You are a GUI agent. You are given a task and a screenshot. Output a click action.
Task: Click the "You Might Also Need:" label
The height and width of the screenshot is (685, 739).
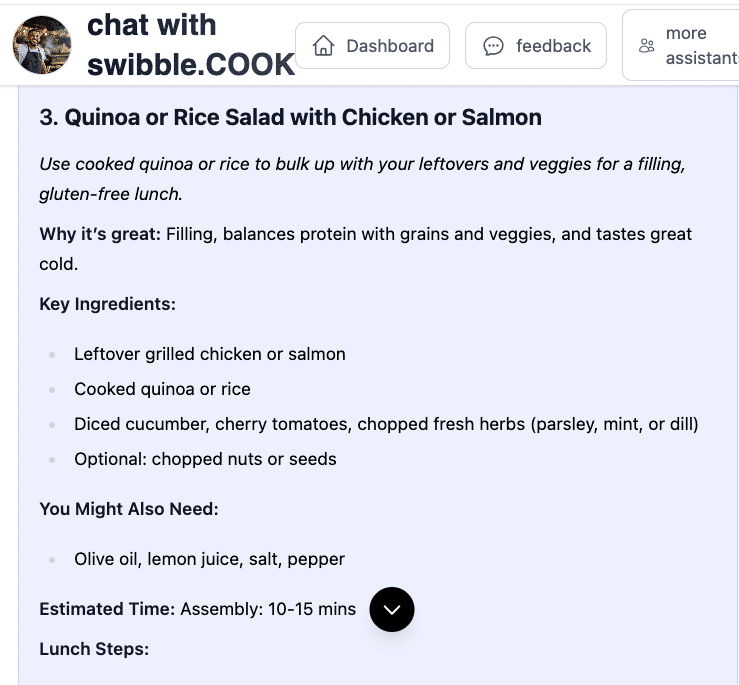click(128, 509)
